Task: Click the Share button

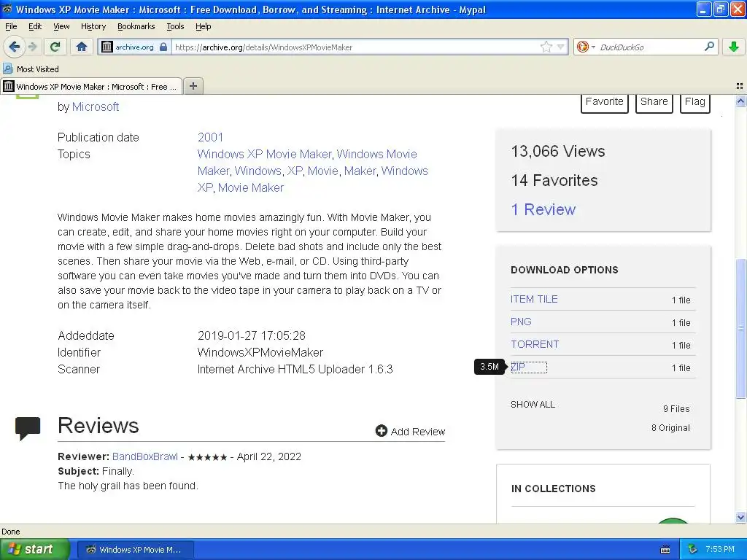Action: tap(654, 102)
